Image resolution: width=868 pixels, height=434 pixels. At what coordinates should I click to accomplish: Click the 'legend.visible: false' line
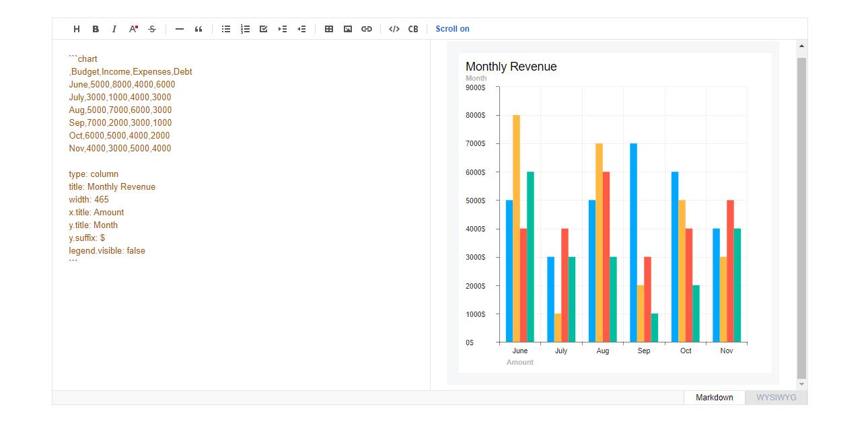(107, 251)
